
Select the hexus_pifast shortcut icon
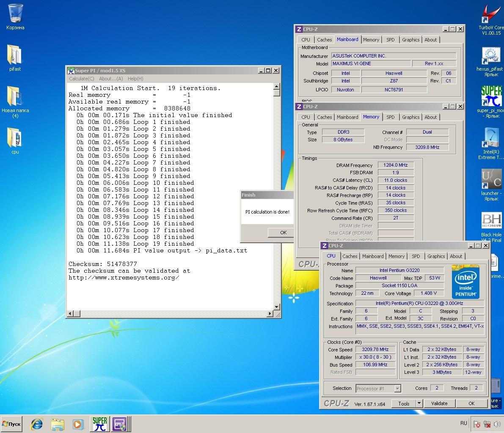[x=490, y=56]
